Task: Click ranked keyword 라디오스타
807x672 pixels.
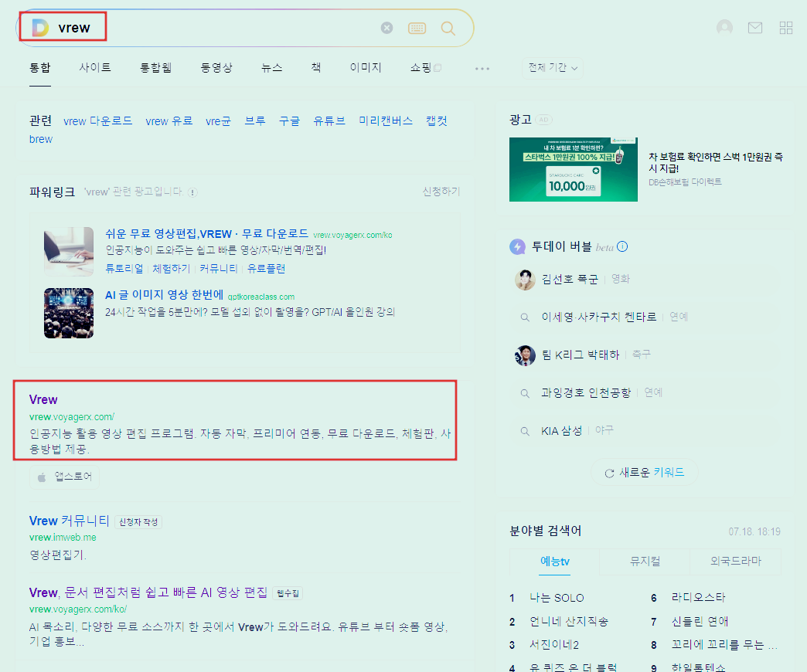Action: coord(699,597)
